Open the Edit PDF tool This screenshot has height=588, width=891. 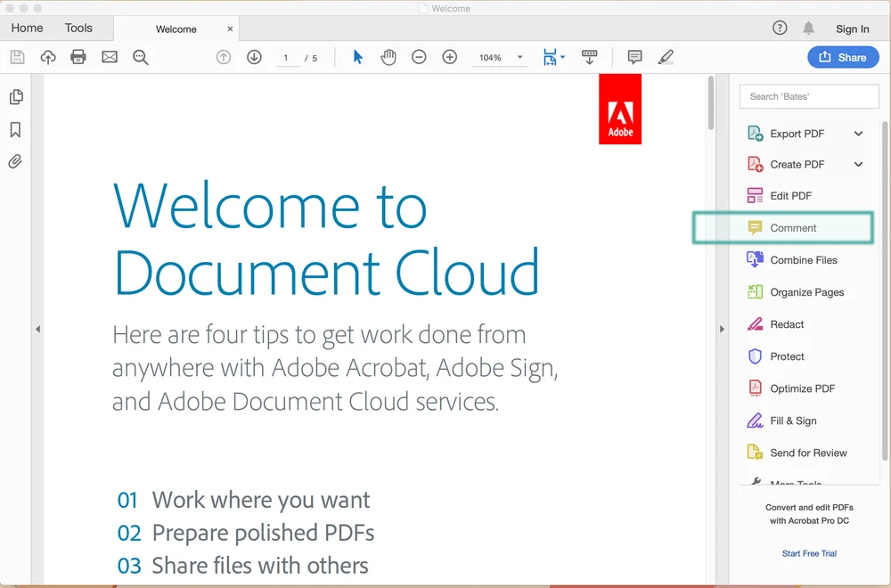pyautogui.click(x=796, y=195)
